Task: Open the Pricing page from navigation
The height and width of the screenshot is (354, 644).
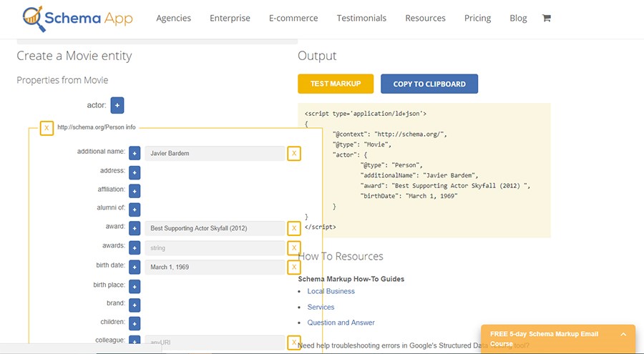Action: pyautogui.click(x=477, y=18)
